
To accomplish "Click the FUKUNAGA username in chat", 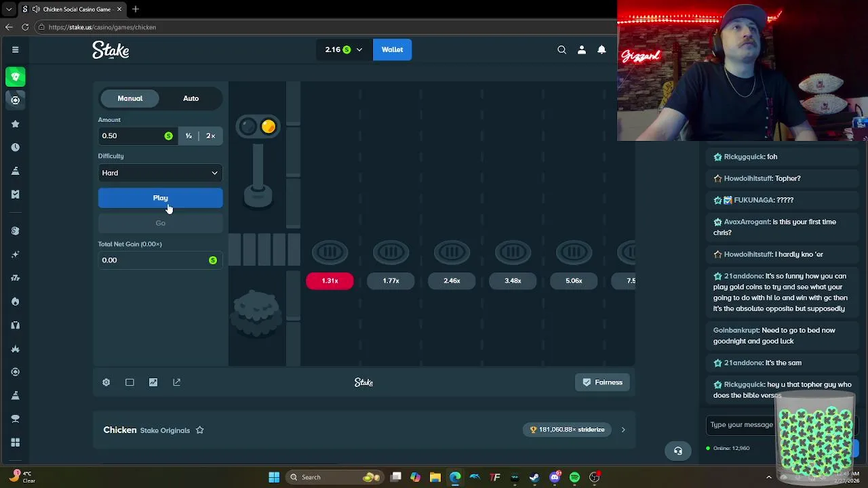I will click(753, 200).
